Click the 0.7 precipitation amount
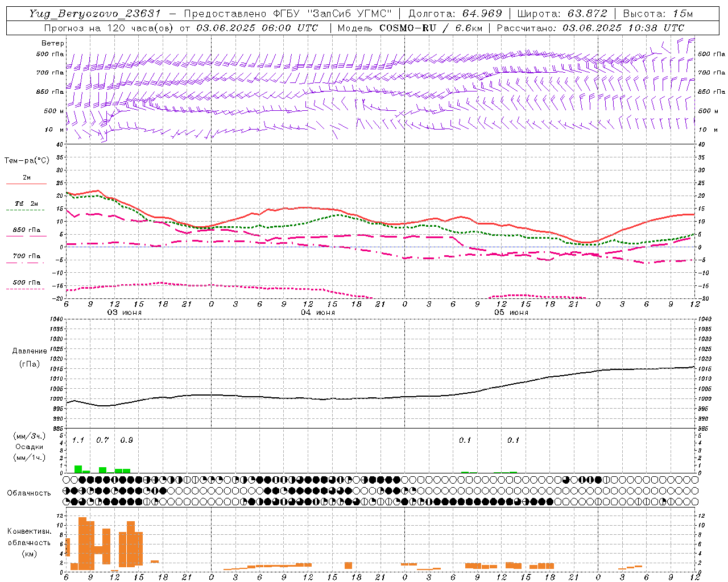Image resolution: width=728 pixels, height=582 pixels. click(102, 440)
